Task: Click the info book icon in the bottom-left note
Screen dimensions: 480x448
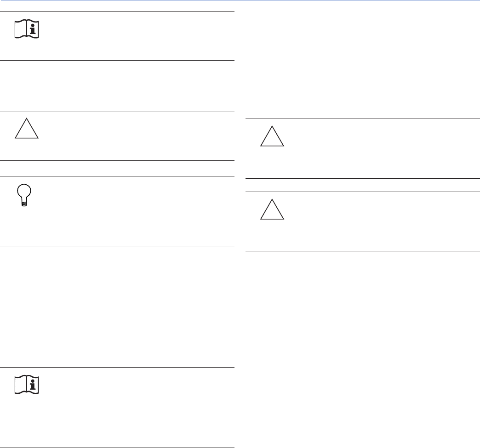Action: [27, 385]
